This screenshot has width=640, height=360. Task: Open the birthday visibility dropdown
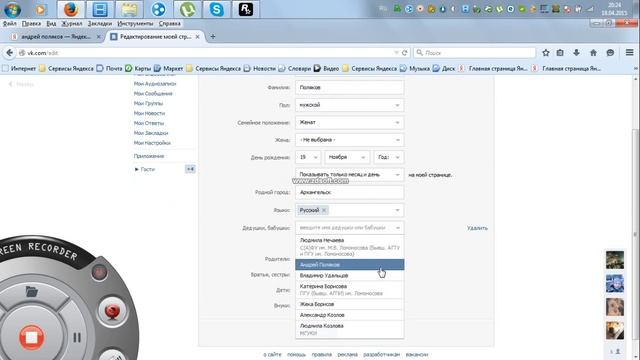(x=349, y=175)
